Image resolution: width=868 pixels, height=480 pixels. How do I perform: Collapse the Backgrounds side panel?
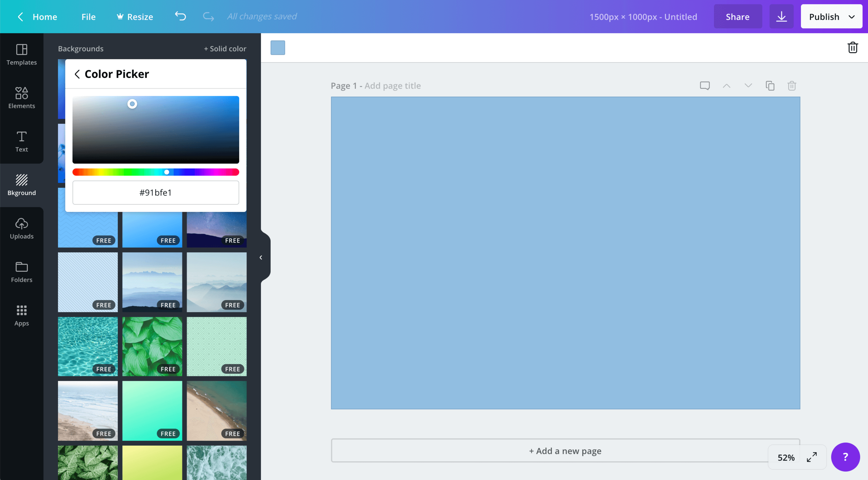pyautogui.click(x=261, y=257)
